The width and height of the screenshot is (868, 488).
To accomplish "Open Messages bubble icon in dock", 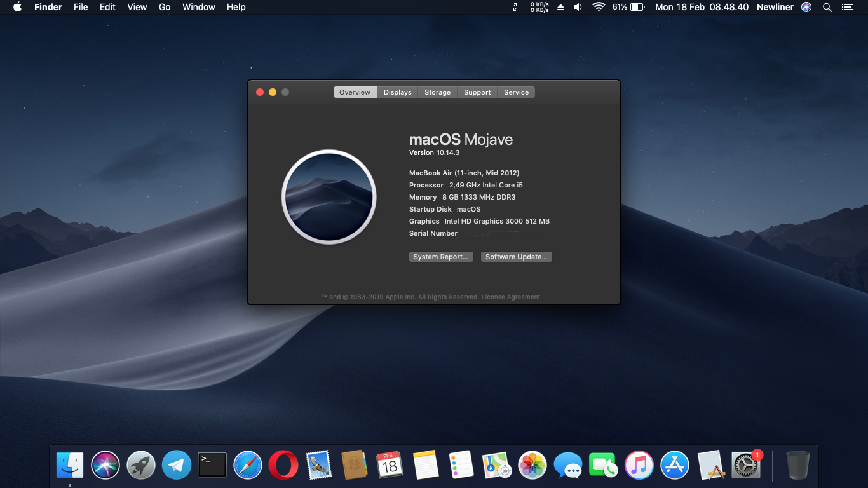I will [x=568, y=465].
